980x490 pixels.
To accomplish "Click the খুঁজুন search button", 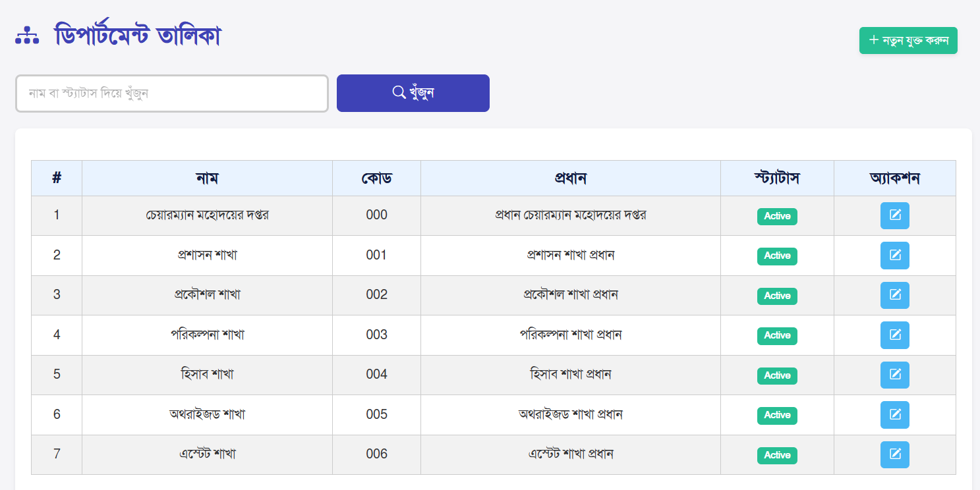I will click(x=413, y=93).
